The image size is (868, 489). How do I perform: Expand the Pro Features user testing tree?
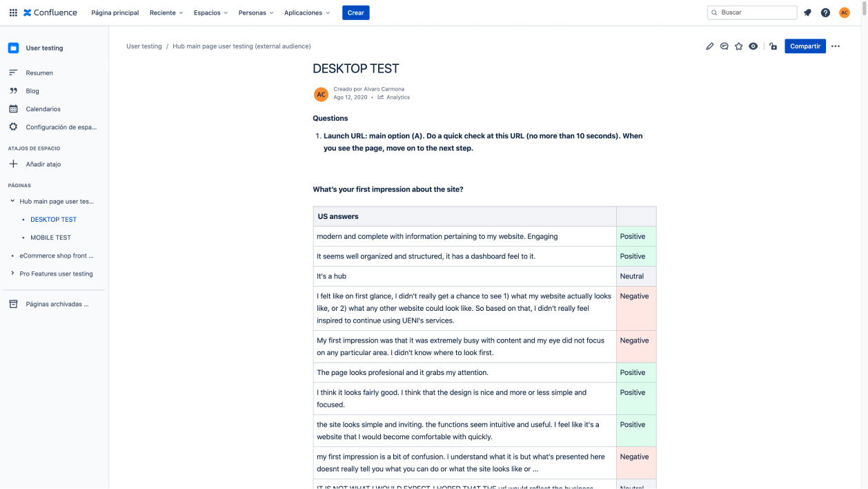click(12, 274)
